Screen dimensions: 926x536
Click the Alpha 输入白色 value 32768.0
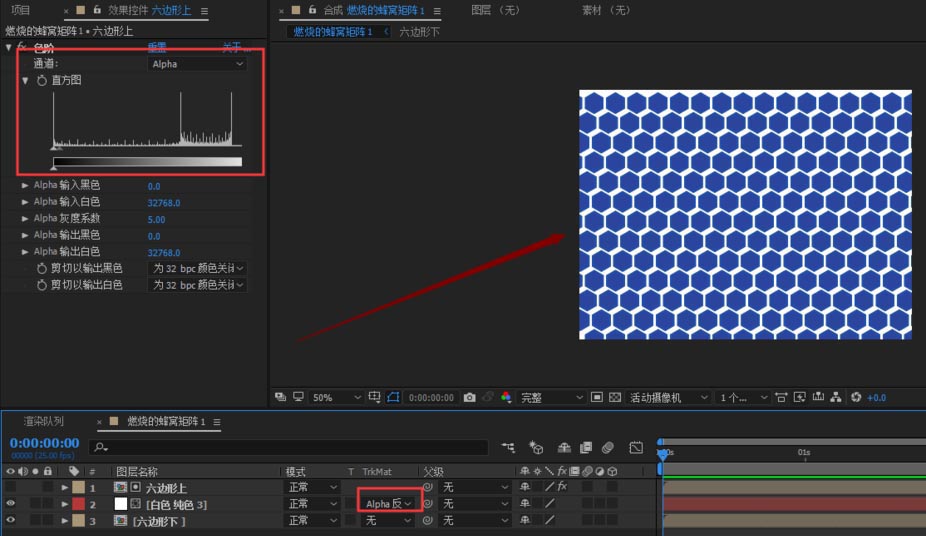pyautogui.click(x=164, y=203)
